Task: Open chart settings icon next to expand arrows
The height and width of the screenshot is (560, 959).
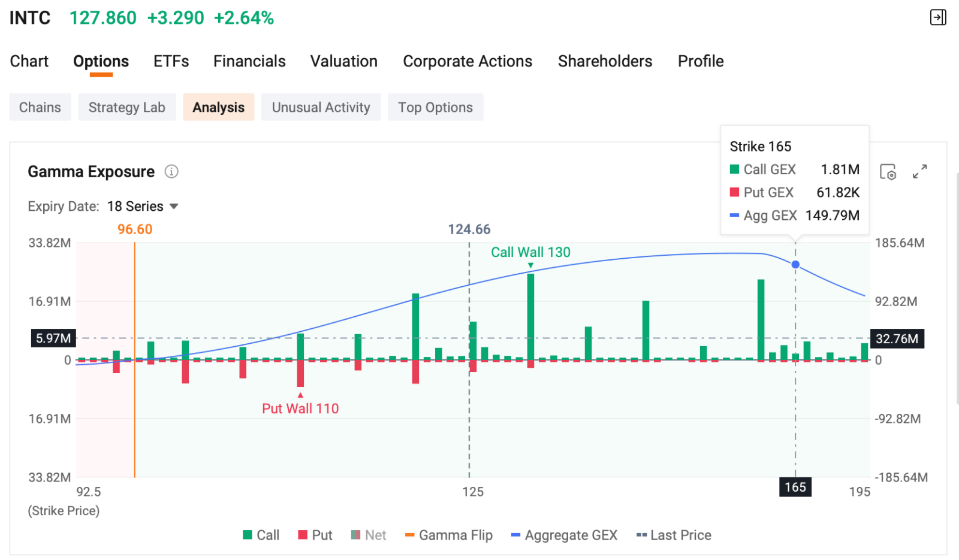Action: [888, 172]
